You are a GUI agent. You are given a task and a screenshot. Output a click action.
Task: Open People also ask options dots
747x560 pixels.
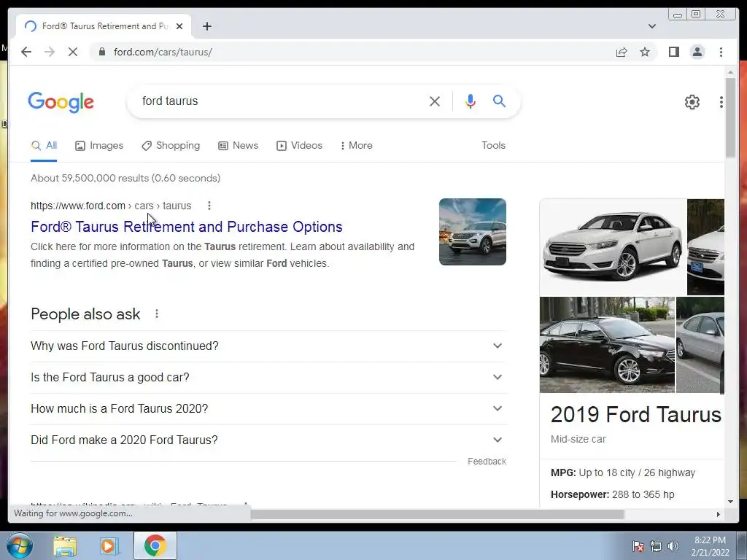[x=157, y=314]
